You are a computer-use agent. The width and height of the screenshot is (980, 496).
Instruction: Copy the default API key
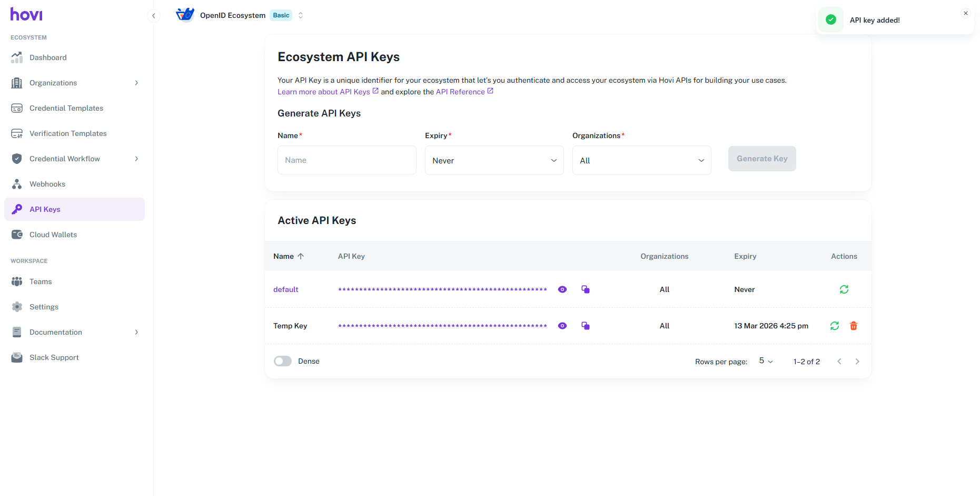coord(585,289)
